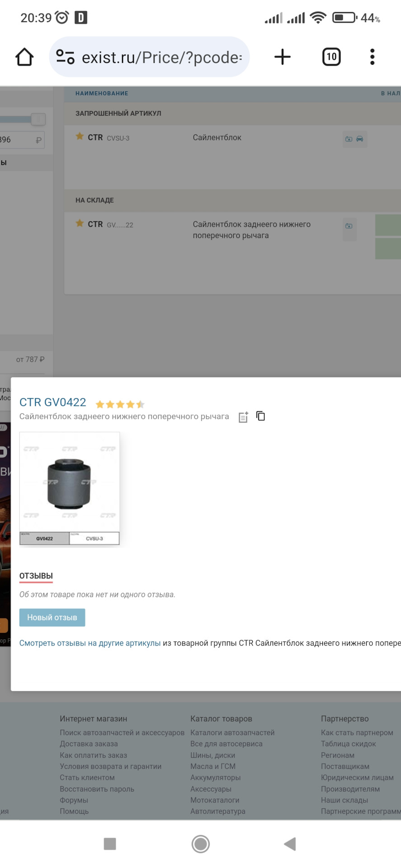This screenshot has width=401, height=868.
Task: Tap the Android recent apps square button
Action: pos(110,844)
